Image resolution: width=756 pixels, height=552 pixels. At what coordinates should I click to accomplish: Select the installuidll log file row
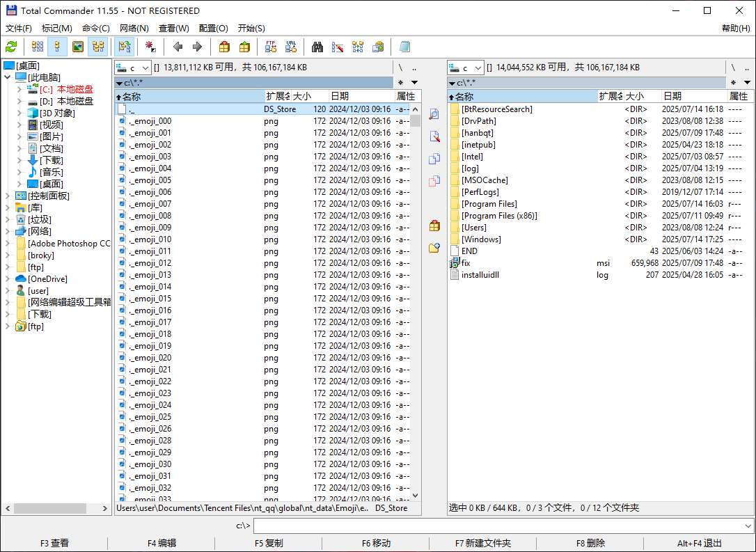coord(600,275)
